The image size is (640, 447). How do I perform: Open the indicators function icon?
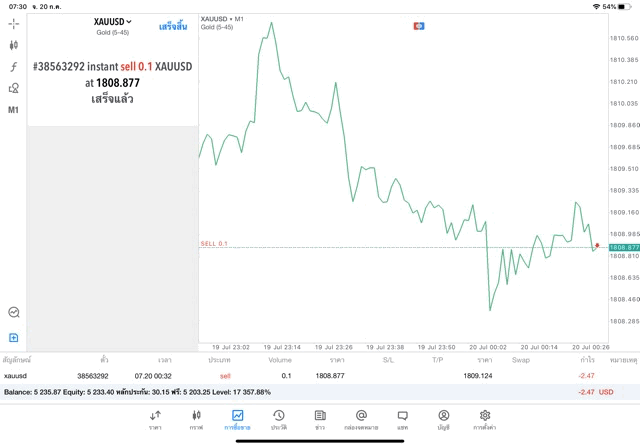pos(14,67)
